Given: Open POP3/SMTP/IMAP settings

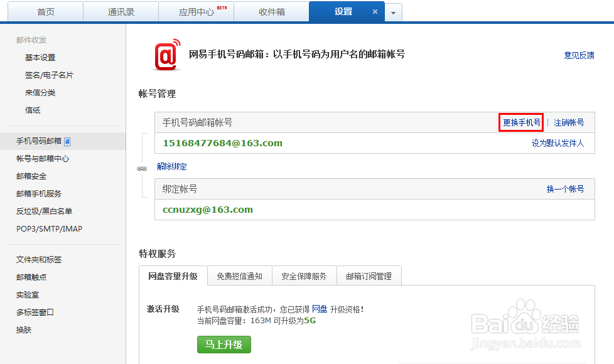Looking at the screenshot, I should pyautogui.click(x=50, y=229).
